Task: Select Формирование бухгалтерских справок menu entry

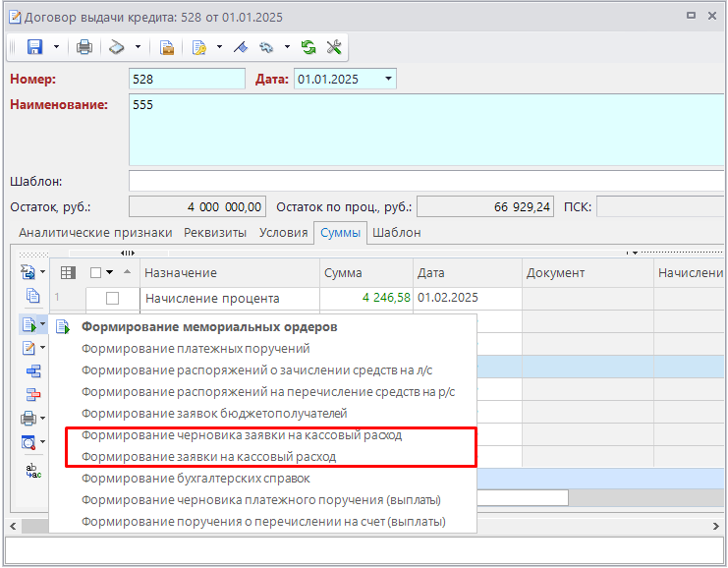Action: pos(196,479)
